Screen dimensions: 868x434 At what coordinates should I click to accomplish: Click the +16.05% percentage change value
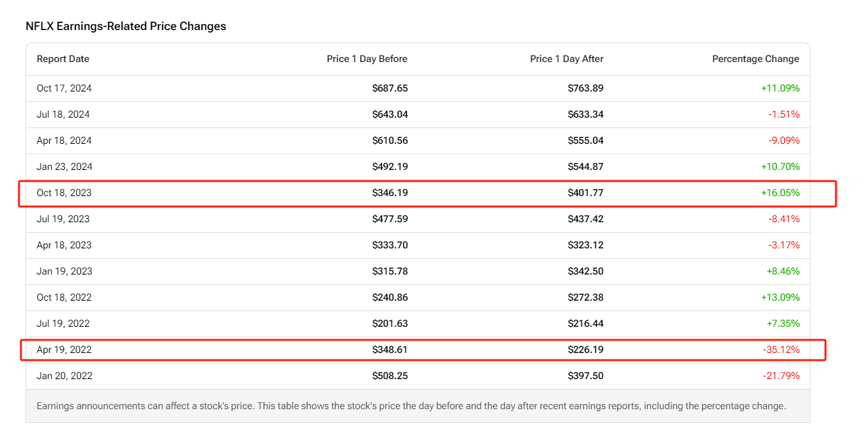coord(780,193)
